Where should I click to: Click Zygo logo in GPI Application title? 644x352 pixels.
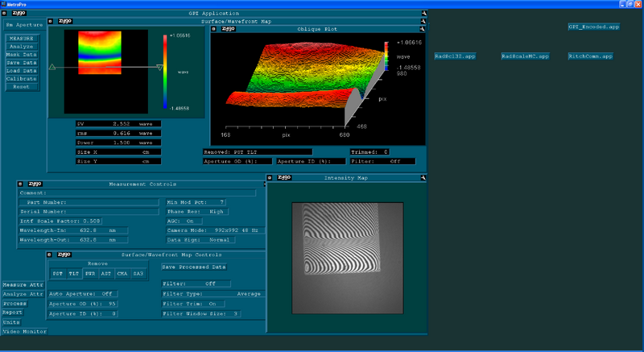point(19,13)
